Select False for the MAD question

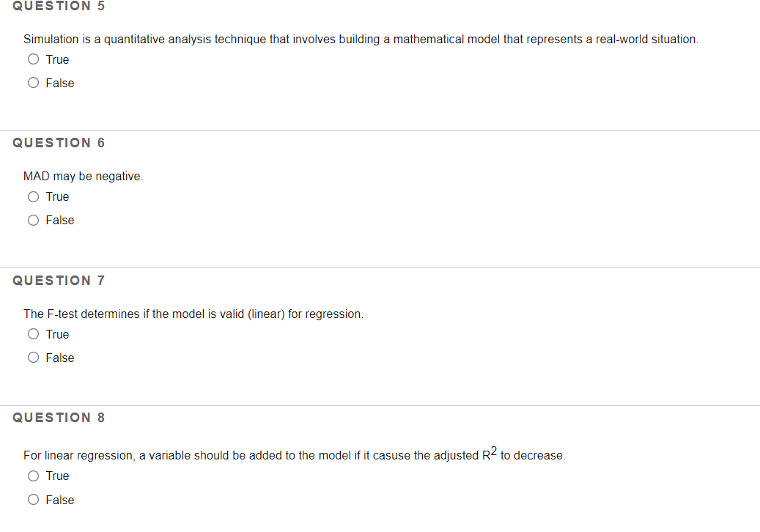pyautogui.click(x=33, y=220)
